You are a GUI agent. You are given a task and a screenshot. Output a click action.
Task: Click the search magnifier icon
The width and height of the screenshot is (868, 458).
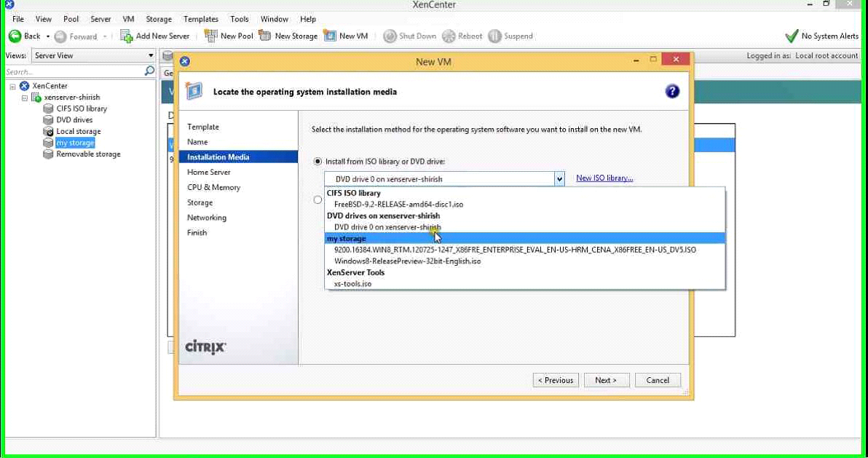[x=149, y=71]
